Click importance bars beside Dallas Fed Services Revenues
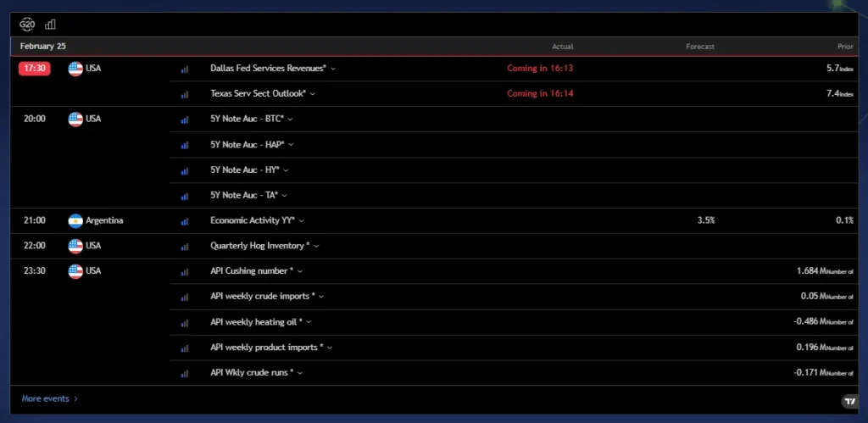 coord(184,69)
